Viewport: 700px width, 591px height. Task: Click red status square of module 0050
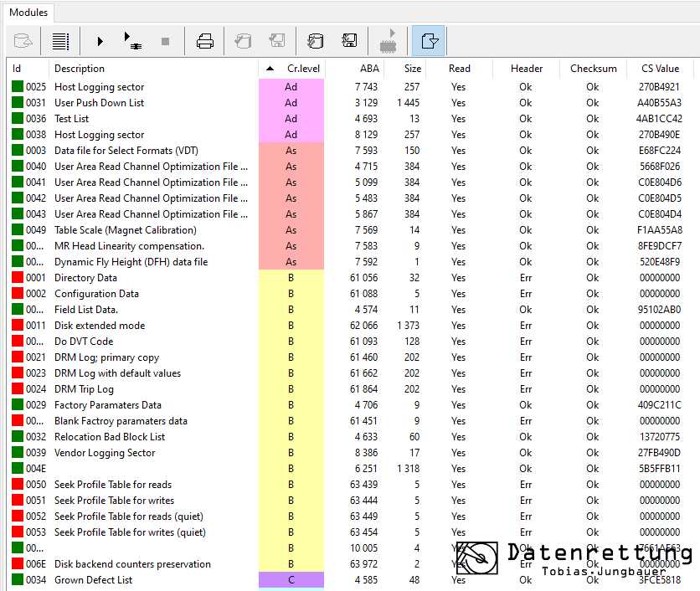(x=18, y=485)
